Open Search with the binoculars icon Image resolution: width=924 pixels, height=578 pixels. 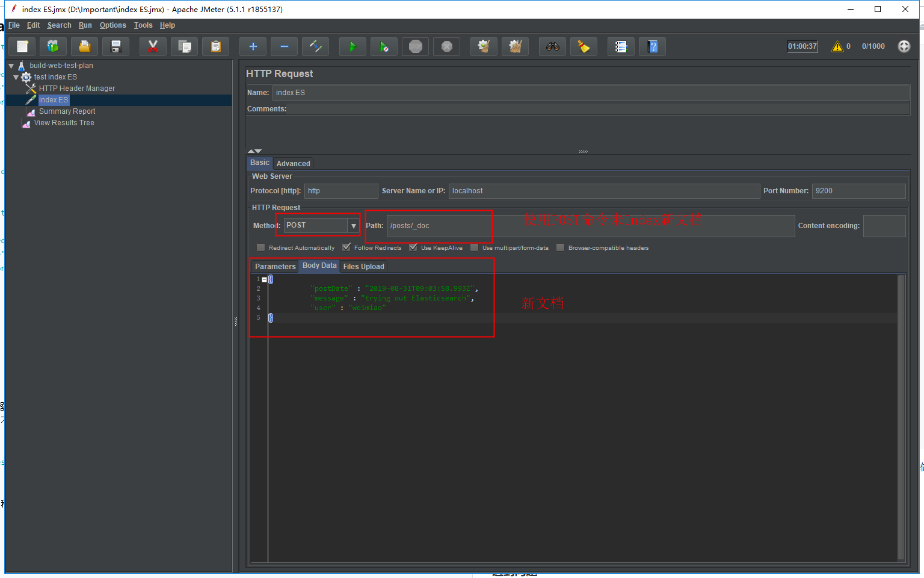pyautogui.click(x=552, y=46)
